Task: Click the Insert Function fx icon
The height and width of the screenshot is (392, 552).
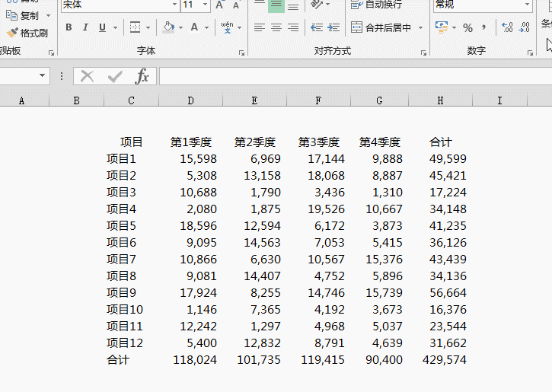Action: tap(142, 76)
